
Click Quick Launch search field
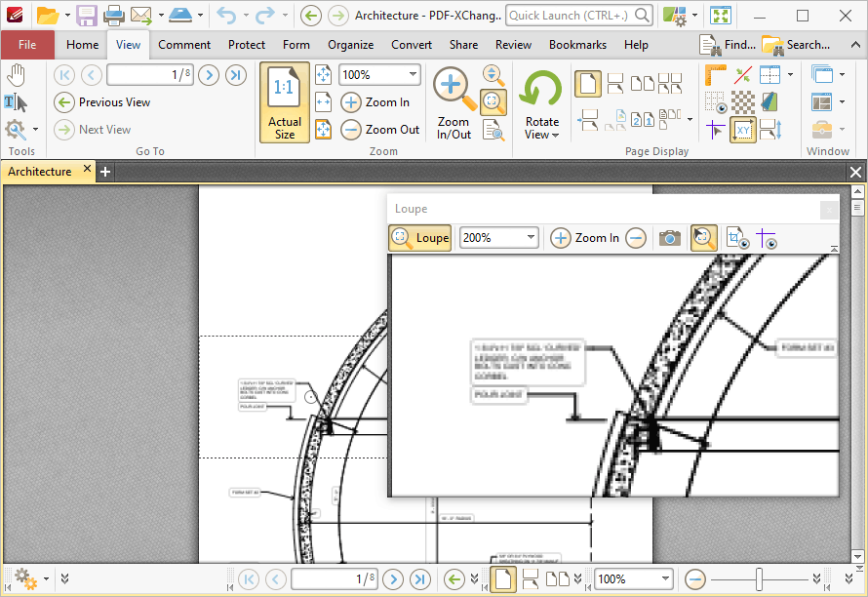579,16
